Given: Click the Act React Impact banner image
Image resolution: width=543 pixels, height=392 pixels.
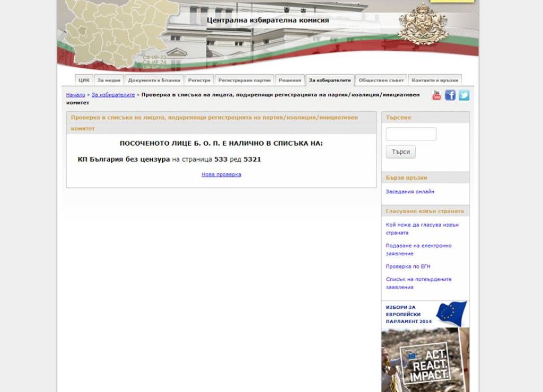Looking at the screenshot, I should click(x=425, y=360).
